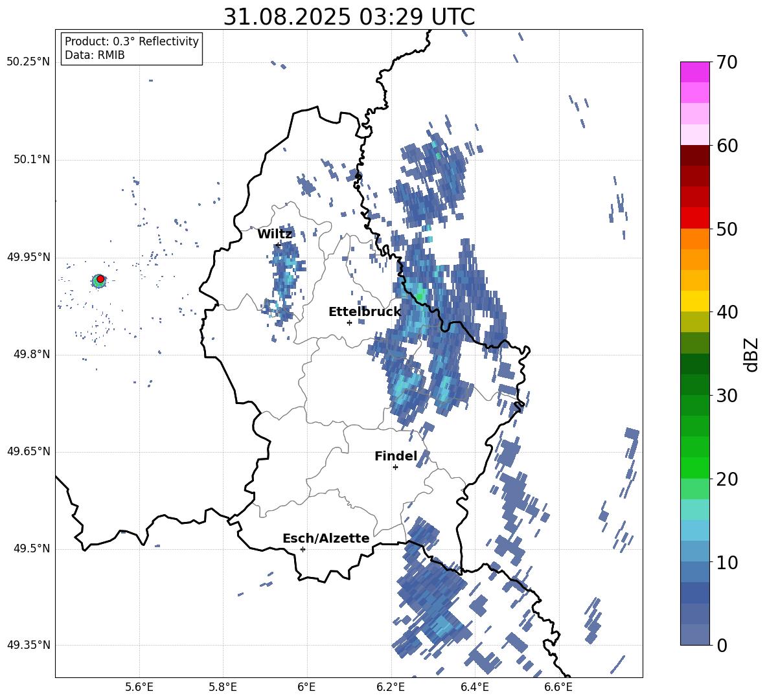Click 'Data: RMIB' text

click(95, 55)
